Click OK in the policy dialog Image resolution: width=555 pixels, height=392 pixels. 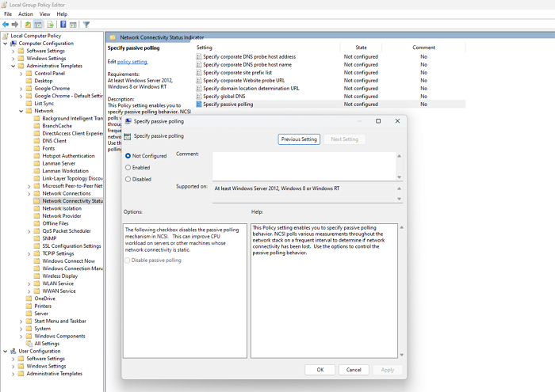tap(320, 370)
